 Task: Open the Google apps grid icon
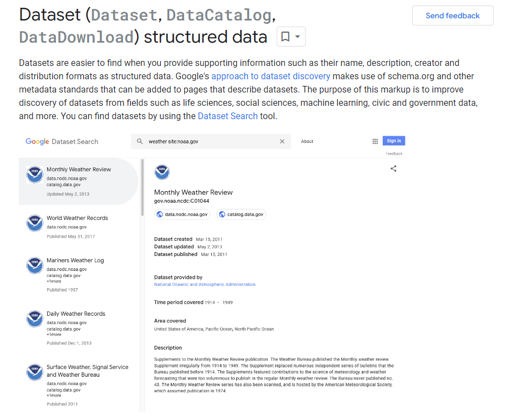[375, 141]
